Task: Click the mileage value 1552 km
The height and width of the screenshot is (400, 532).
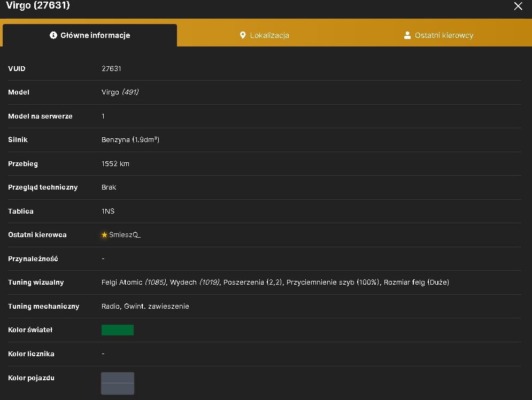Action: 115,164
